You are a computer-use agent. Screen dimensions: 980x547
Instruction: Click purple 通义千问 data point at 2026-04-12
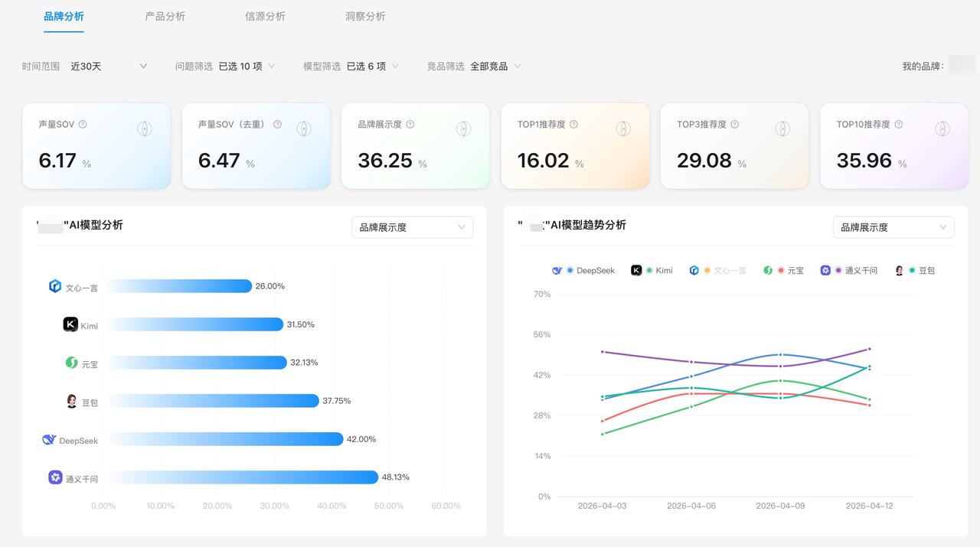click(869, 349)
